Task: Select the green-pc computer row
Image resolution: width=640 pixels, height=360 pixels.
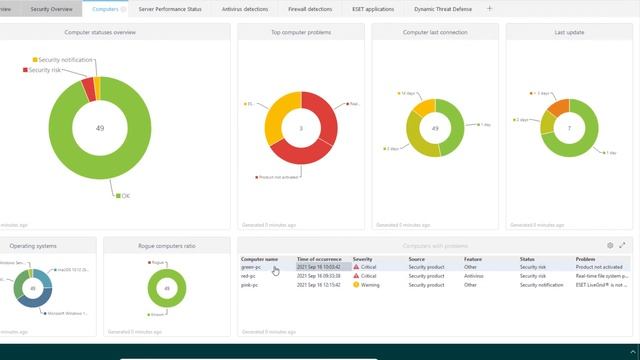Action: pyautogui.click(x=435, y=267)
